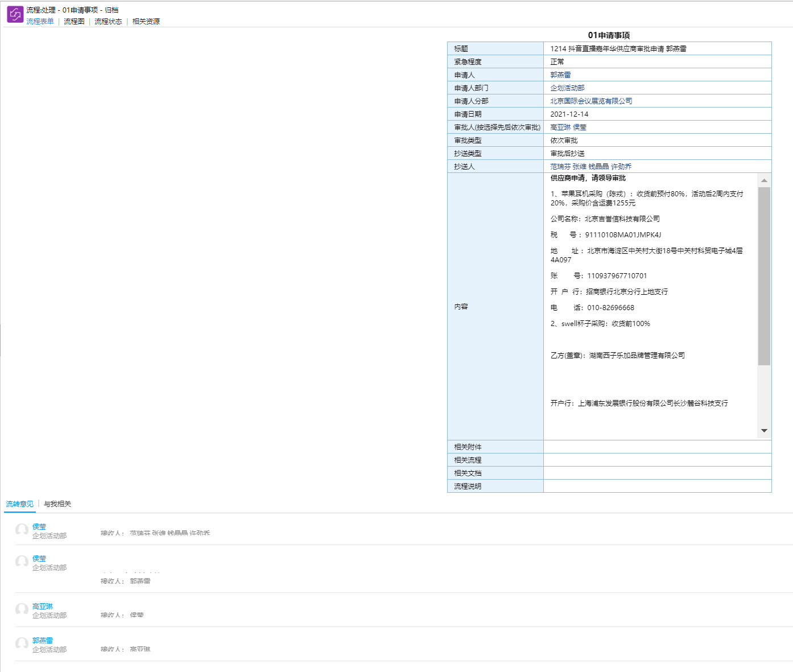Click the avatar beside 高亚琳's comment
The image size is (793, 672).
click(22, 609)
